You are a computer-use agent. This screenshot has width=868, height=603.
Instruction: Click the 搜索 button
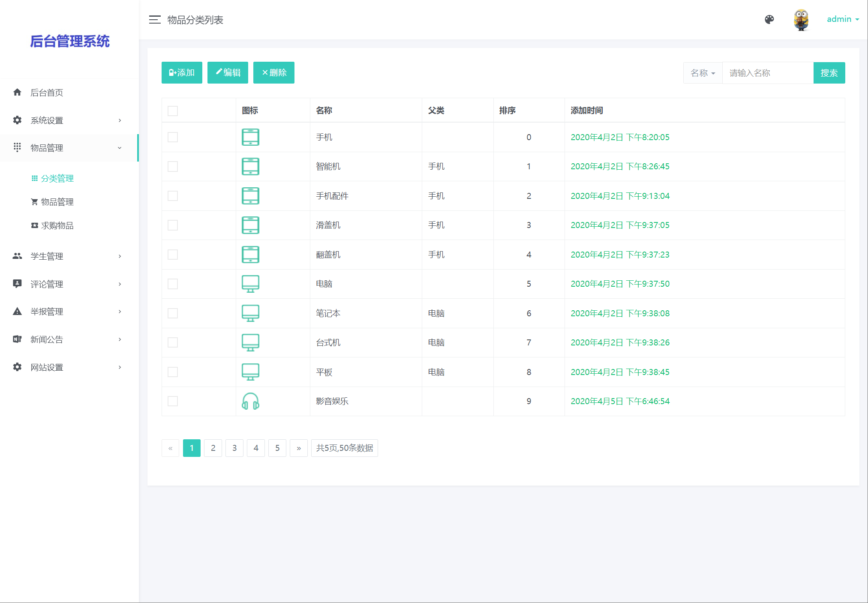829,73
